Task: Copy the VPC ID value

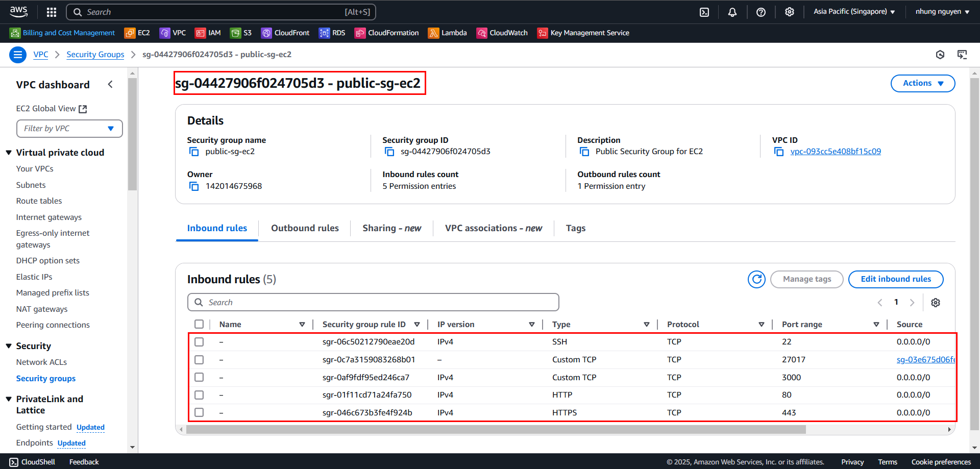Action: (x=779, y=152)
